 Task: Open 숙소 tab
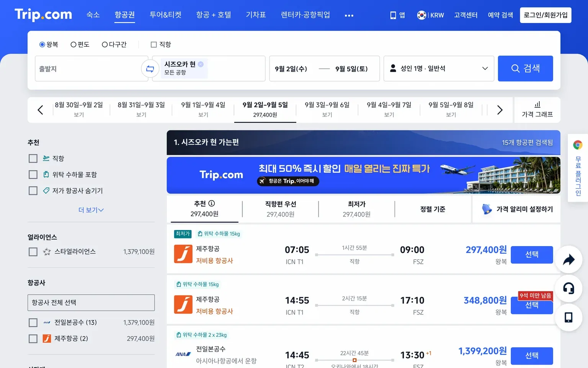[93, 15]
